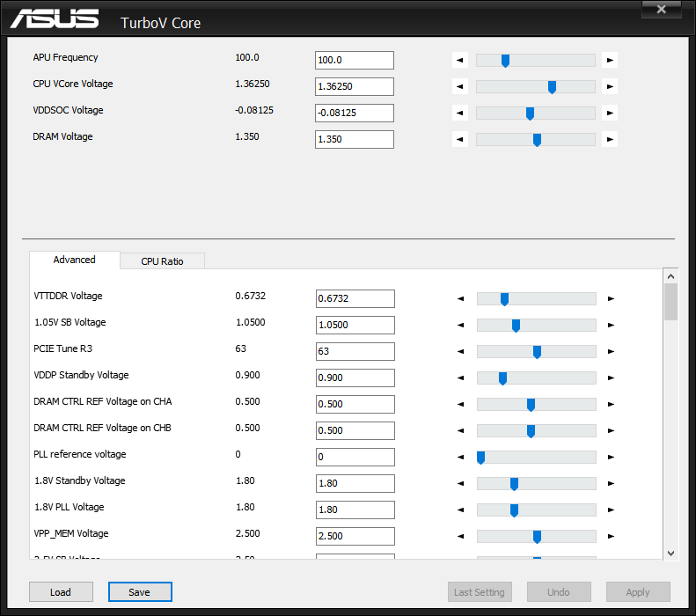This screenshot has width=696, height=616.
Task: Increase VDDSOC Voltage with right arrow
Action: click(x=610, y=113)
